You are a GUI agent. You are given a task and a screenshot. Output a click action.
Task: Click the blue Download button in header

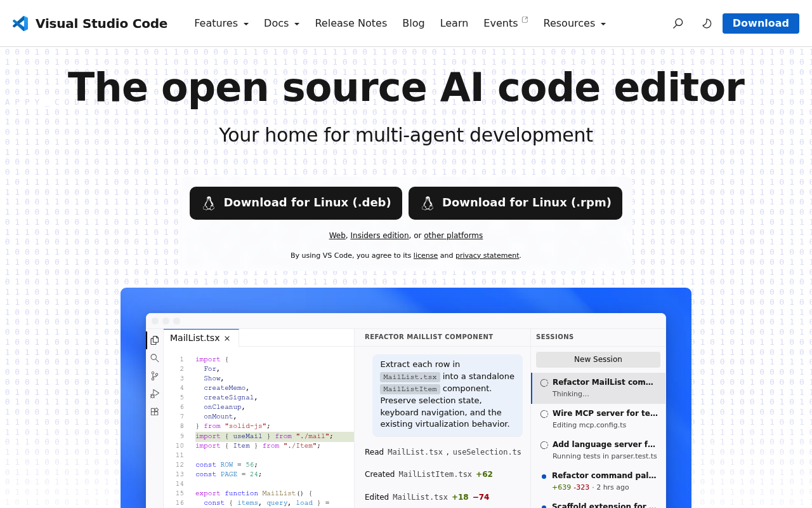pyautogui.click(x=761, y=23)
